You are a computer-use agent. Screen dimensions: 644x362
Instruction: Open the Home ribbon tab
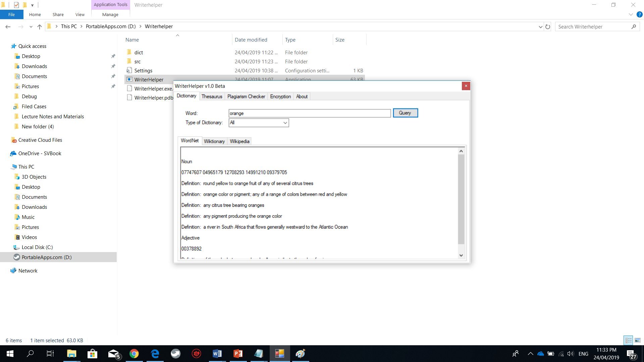click(x=35, y=14)
